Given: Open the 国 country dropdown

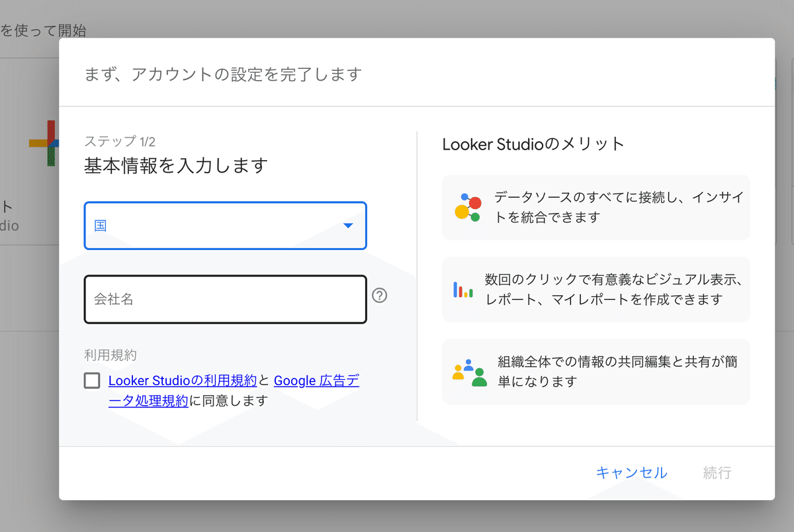Looking at the screenshot, I should [x=225, y=226].
